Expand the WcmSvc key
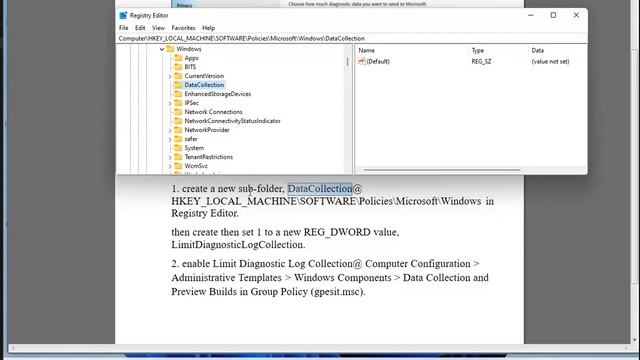 pos(170,166)
